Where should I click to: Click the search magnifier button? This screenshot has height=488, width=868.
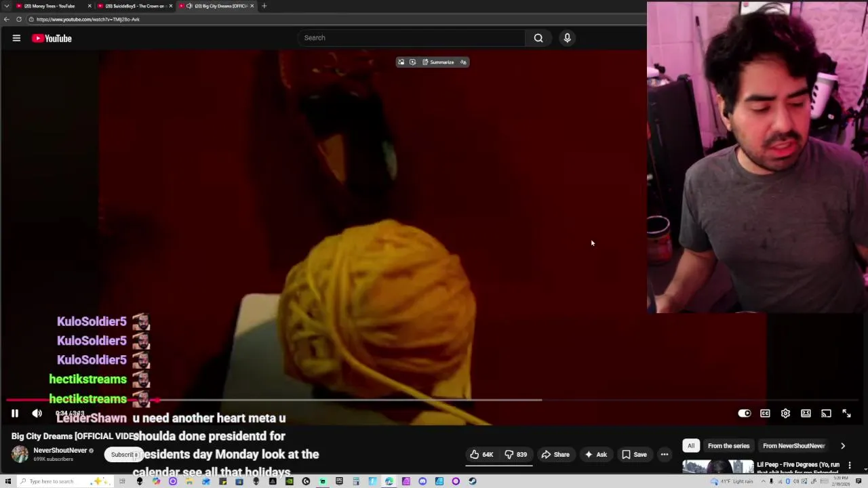538,38
